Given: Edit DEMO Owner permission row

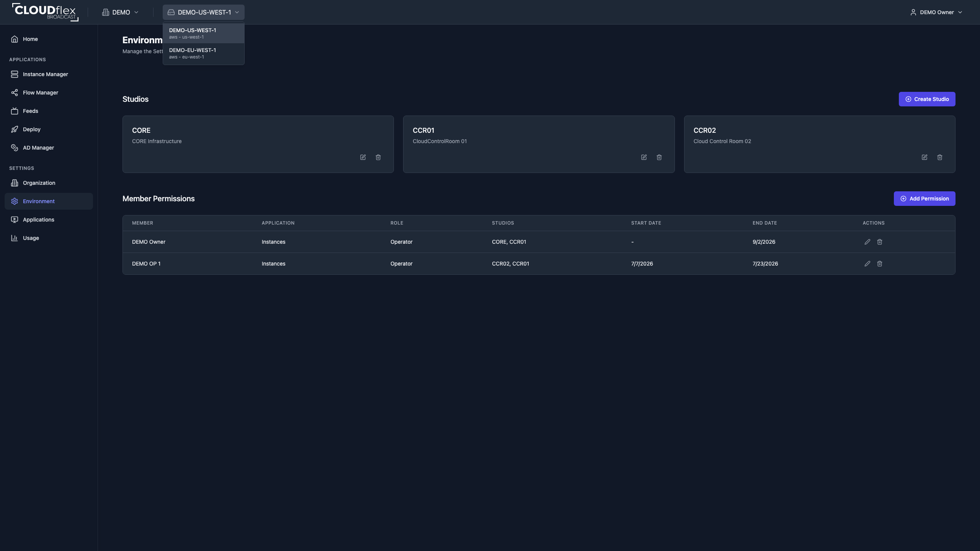Looking at the screenshot, I should (867, 242).
